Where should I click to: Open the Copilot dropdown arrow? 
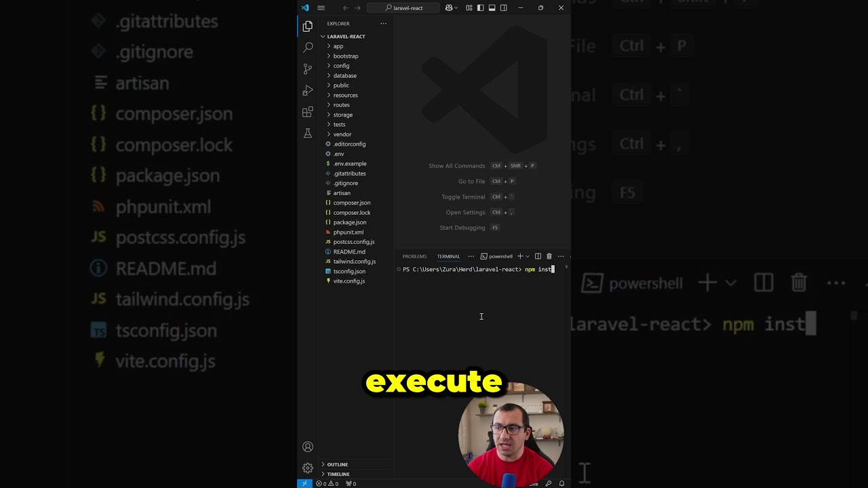pos(456,8)
